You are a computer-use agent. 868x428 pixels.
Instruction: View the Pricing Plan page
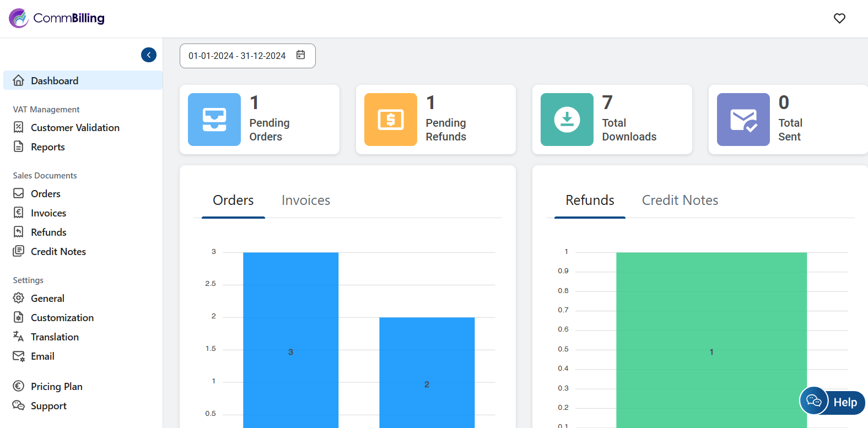pos(56,387)
